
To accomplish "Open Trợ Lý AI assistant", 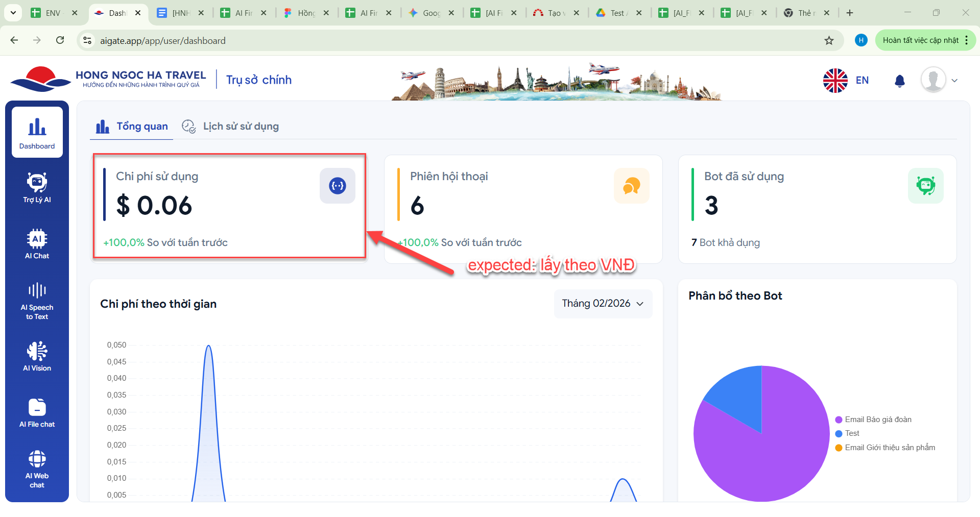I will (37, 188).
